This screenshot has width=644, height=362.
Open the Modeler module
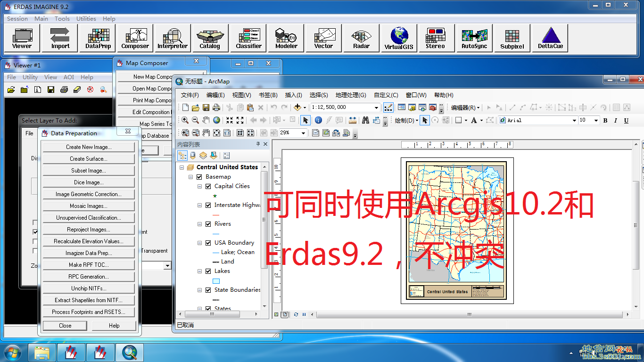(286, 38)
